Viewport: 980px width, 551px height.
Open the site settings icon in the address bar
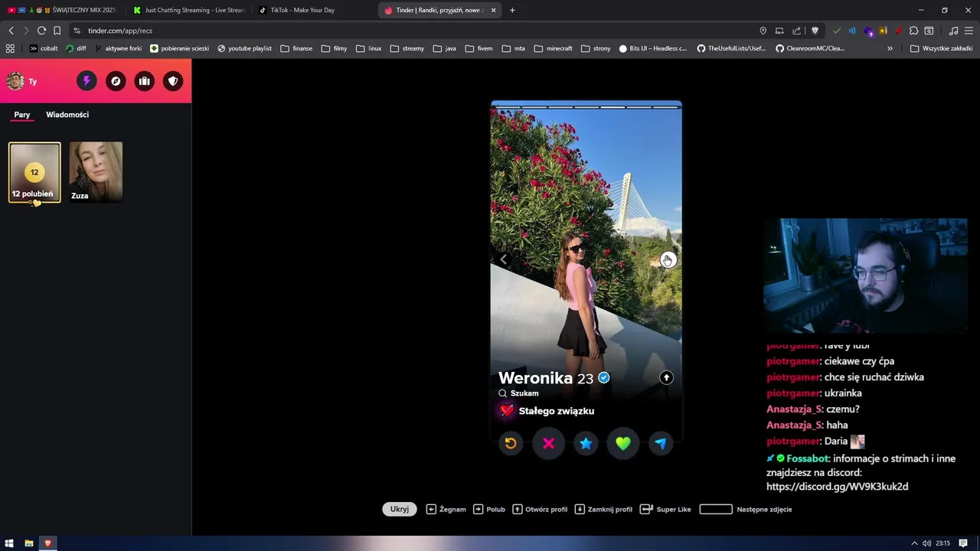tap(77, 31)
